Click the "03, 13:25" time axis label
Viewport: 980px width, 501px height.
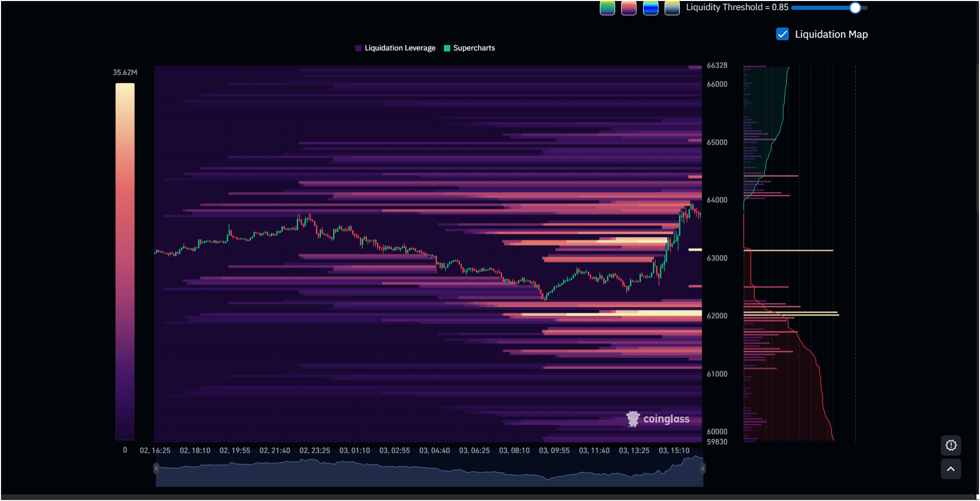634,451
